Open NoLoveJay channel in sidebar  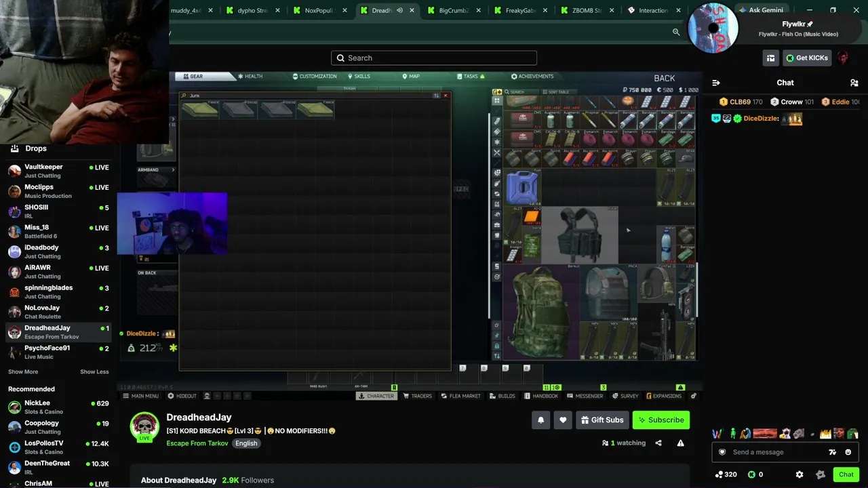click(x=58, y=312)
